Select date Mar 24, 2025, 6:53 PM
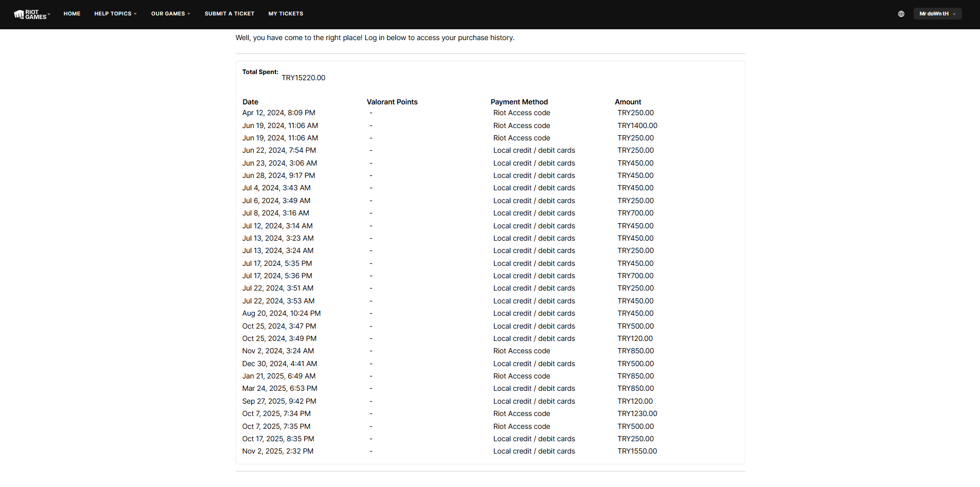Viewport: 980px width, 487px height. click(279, 388)
